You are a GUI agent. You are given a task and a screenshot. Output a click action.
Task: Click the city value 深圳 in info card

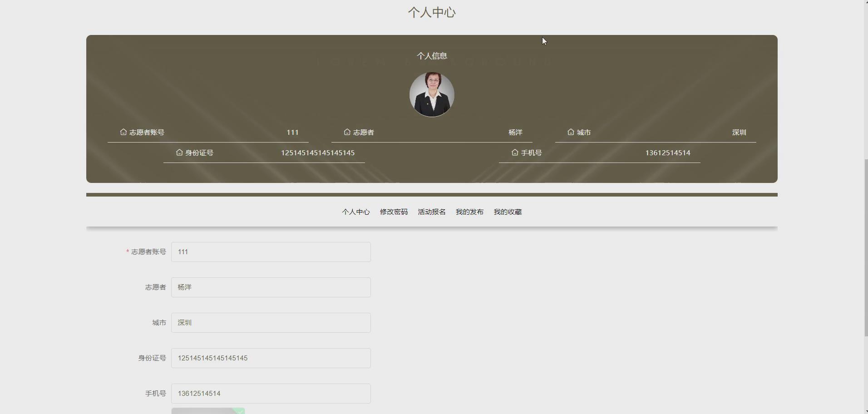(x=739, y=133)
